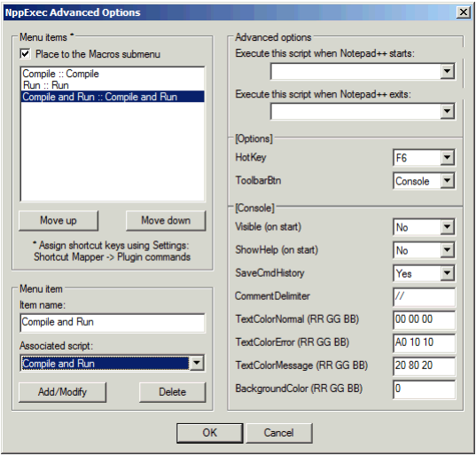
Task: Click the Move down button
Action: [166, 220]
